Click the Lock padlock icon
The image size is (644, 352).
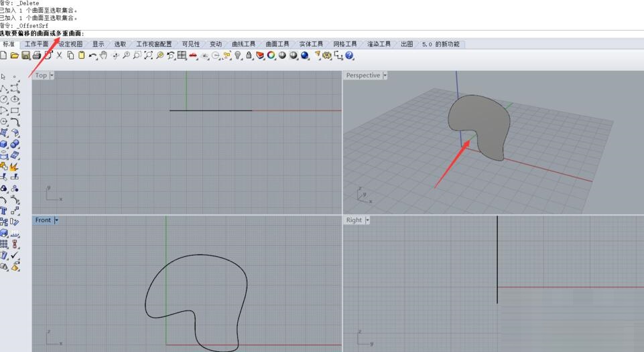pos(249,56)
